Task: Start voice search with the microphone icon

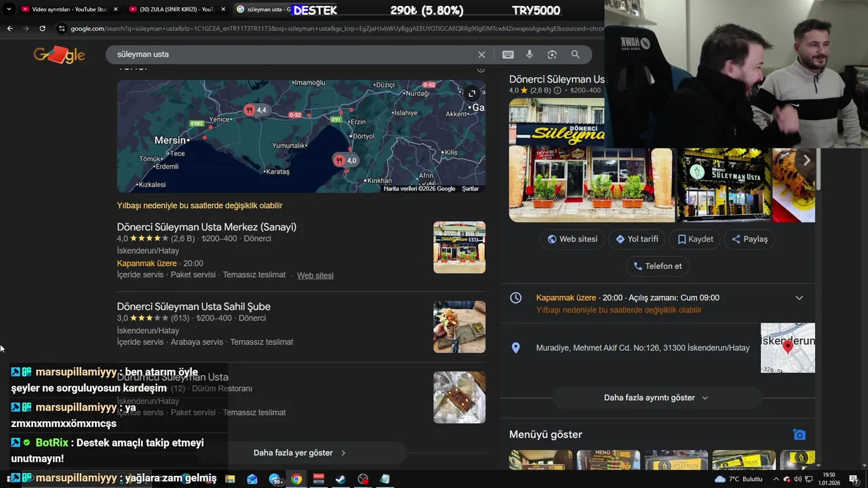Action: [x=530, y=54]
